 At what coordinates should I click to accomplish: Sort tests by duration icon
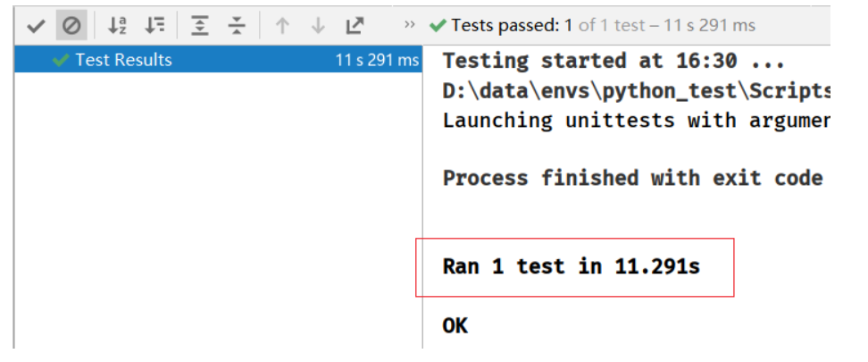click(154, 26)
